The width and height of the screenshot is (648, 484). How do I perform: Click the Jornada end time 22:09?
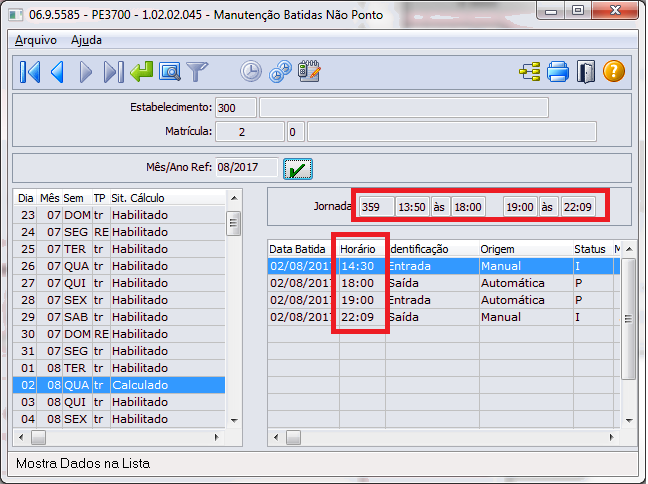tap(578, 206)
